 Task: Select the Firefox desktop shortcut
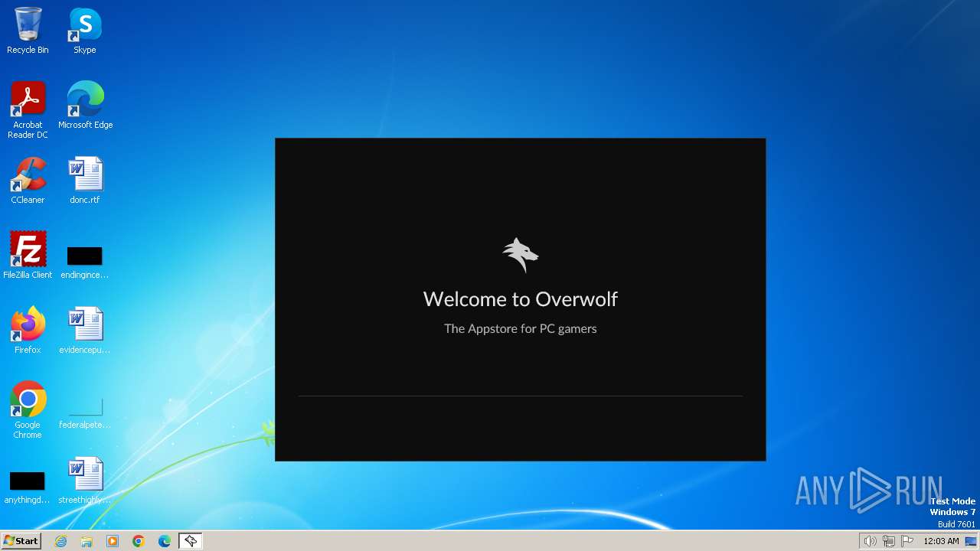click(28, 331)
